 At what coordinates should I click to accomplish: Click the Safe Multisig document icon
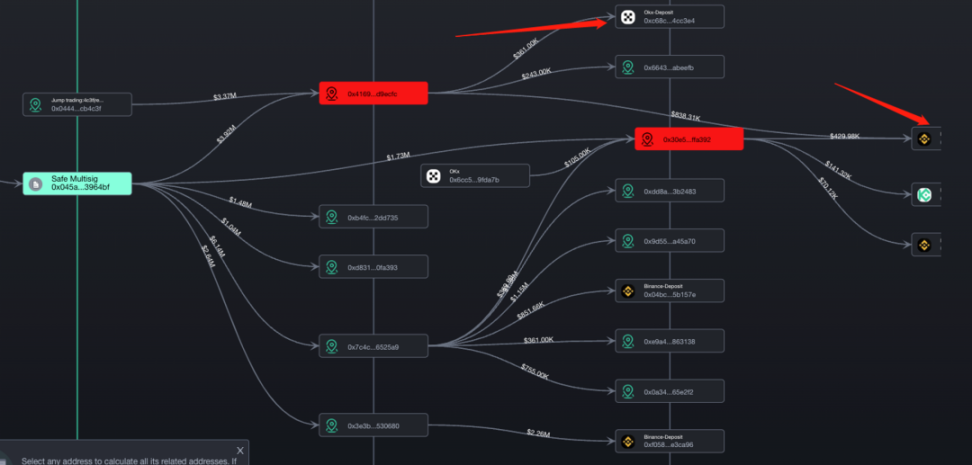[x=36, y=184]
